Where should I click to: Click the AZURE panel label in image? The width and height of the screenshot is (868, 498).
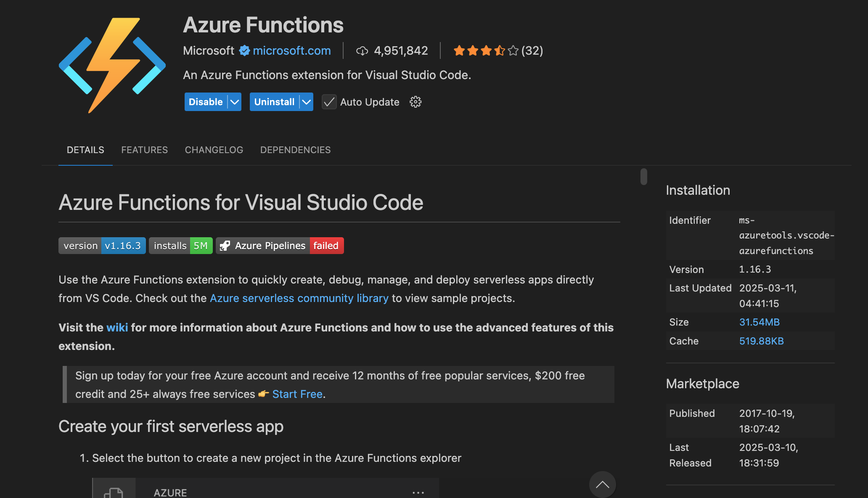(x=170, y=492)
